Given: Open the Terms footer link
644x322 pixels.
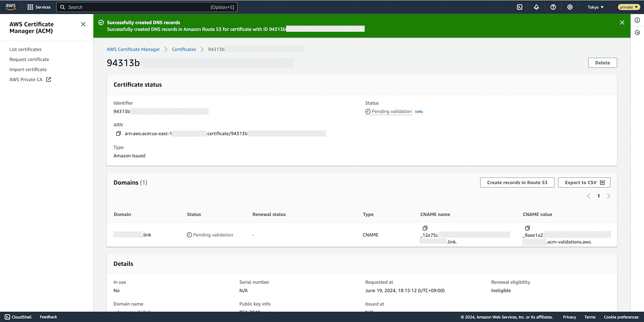Looking at the screenshot, I should (x=590, y=317).
